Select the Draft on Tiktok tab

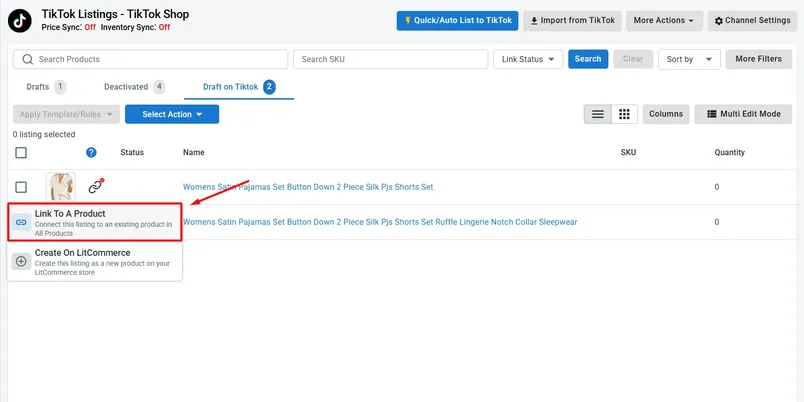(239, 87)
